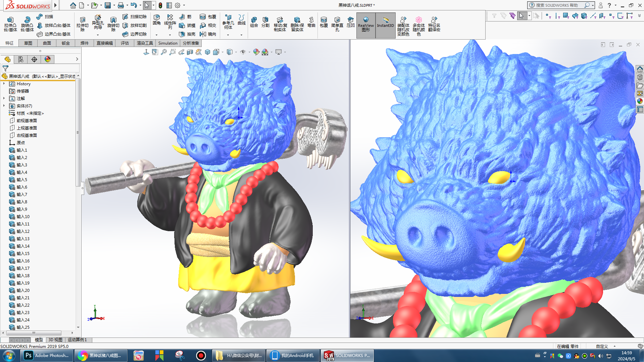Viewport: 644px width, 362px height.
Task: Switch to the 钣金 sheet metal tab
Action: [66, 43]
